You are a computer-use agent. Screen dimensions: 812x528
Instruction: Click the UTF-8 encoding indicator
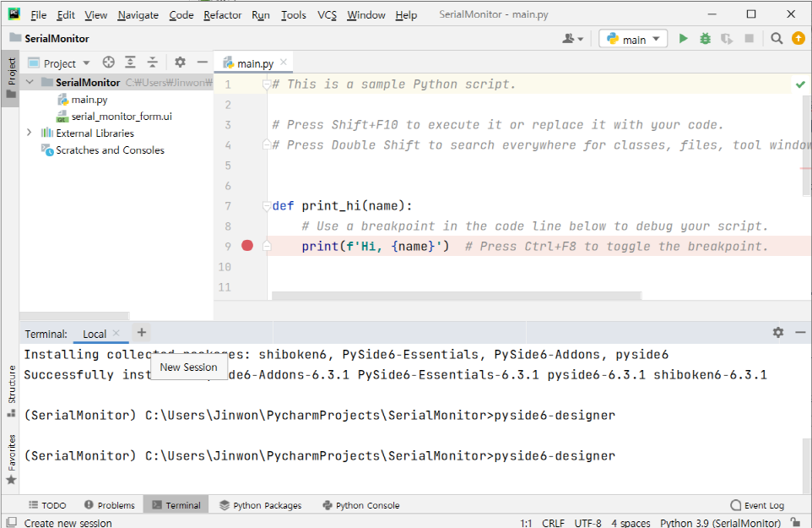pos(587,523)
